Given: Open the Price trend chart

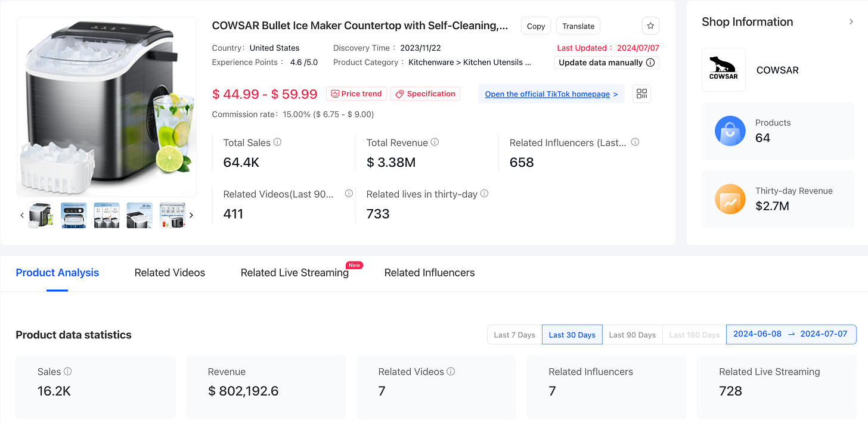Looking at the screenshot, I should [356, 94].
